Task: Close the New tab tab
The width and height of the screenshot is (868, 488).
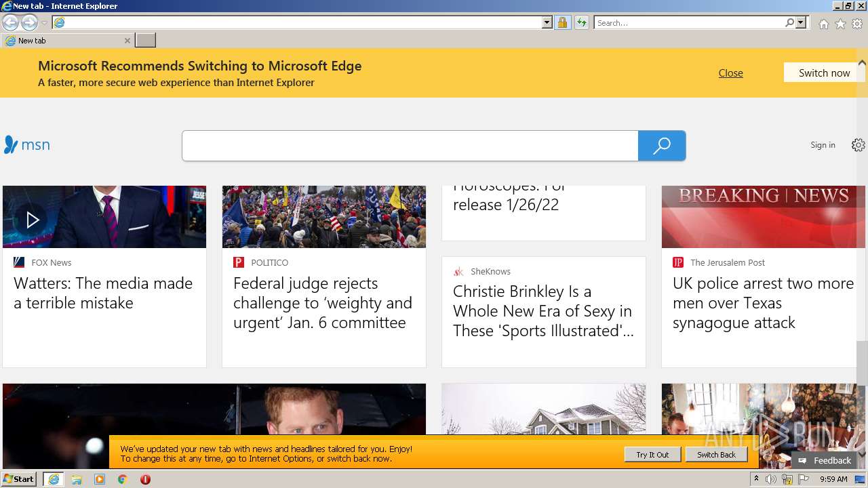Action: [127, 41]
